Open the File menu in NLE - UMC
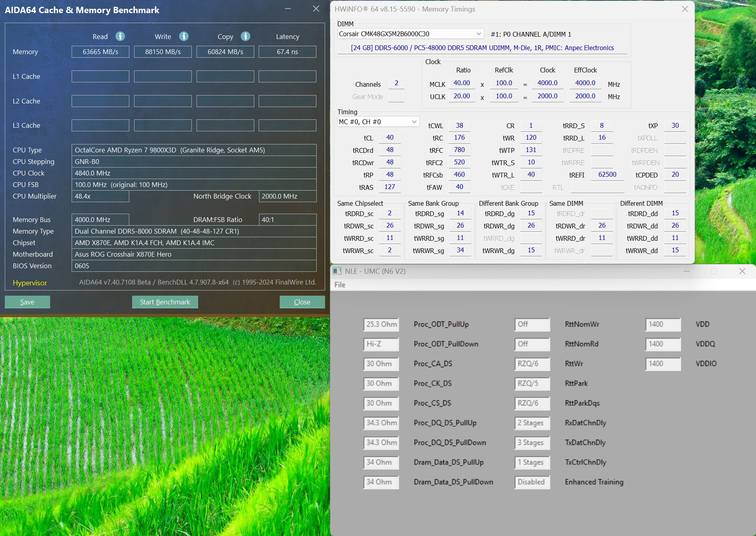Viewport: 756px width, 536px height. 340,285
